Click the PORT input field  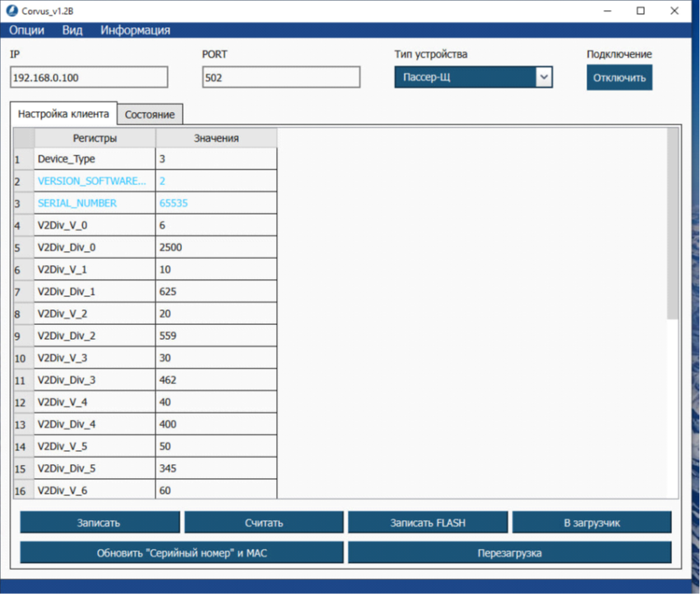[281, 78]
